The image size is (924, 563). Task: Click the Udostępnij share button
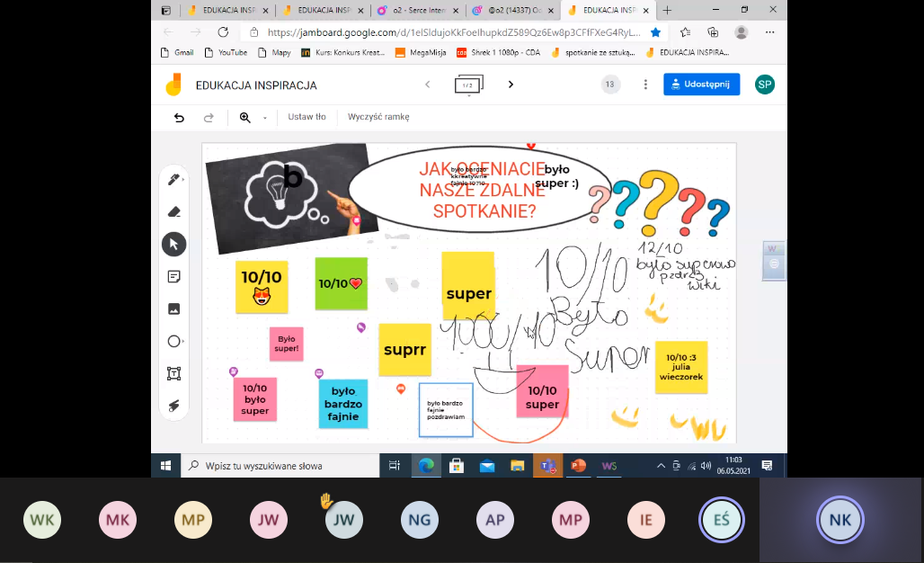(x=702, y=85)
